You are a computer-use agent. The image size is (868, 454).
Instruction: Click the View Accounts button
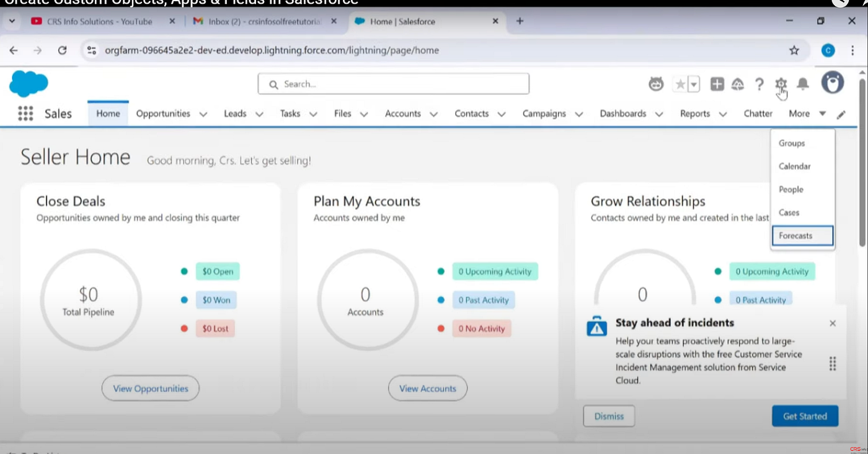428,388
